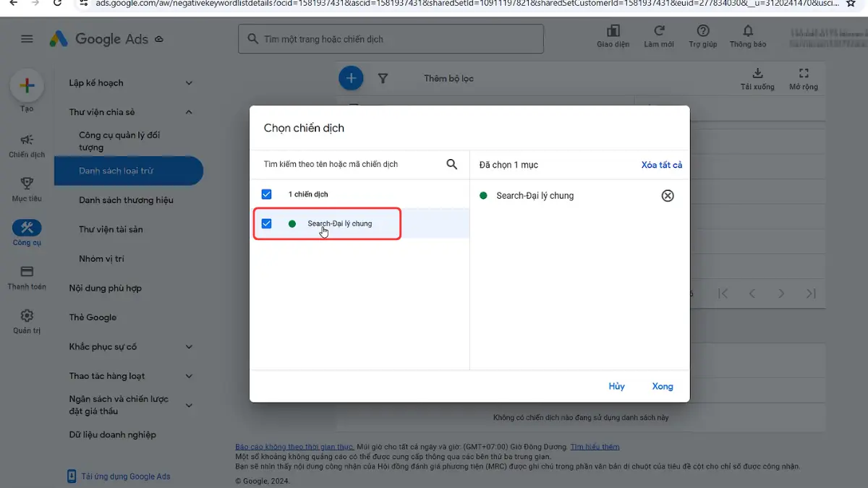Click the Tạo create plus button

27,86
